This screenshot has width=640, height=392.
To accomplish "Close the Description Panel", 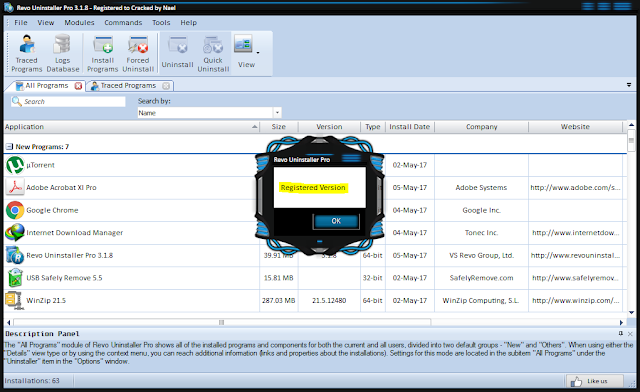I will (630, 334).
